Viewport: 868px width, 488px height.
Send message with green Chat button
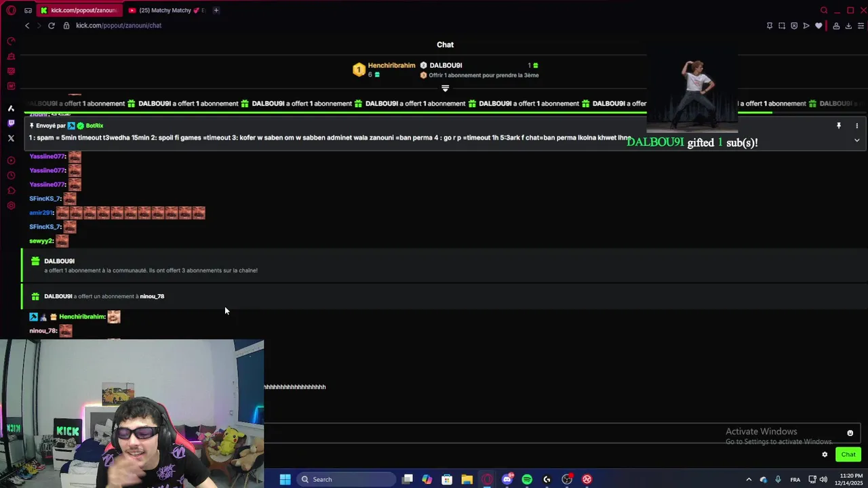(848, 455)
